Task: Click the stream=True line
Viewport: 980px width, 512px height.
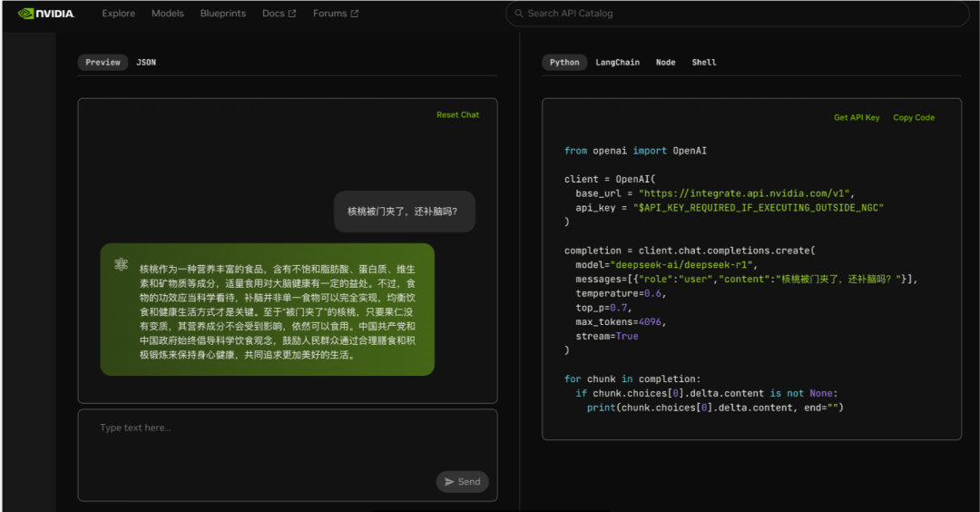Action: [607, 336]
